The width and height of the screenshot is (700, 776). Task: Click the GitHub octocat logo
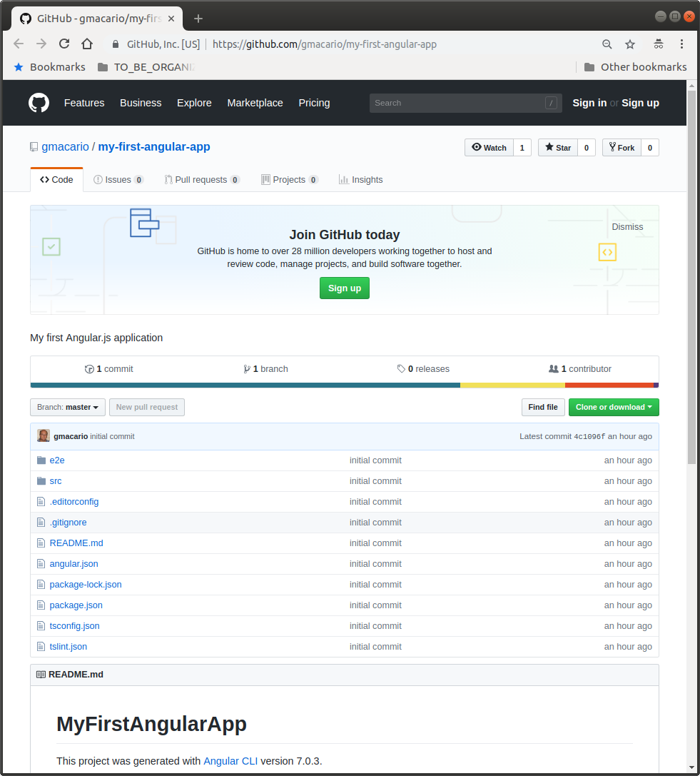coord(39,103)
